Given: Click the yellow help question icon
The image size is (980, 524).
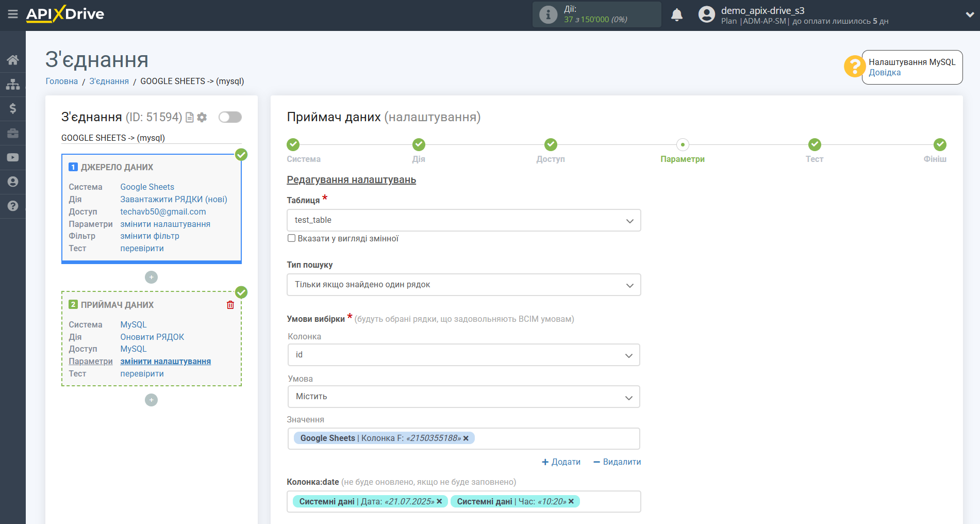Looking at the screenshot, I should (854, 67).
